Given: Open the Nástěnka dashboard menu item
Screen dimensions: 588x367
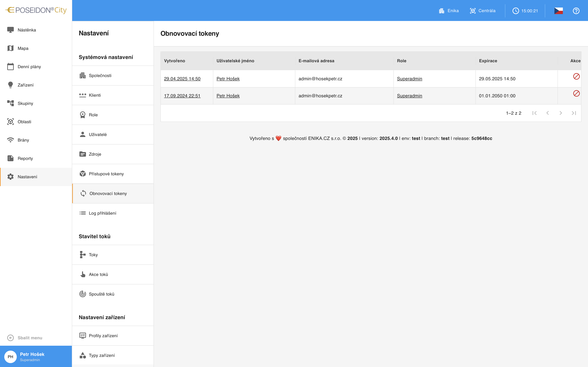Looking at the screenshot, I should (36, 30).
